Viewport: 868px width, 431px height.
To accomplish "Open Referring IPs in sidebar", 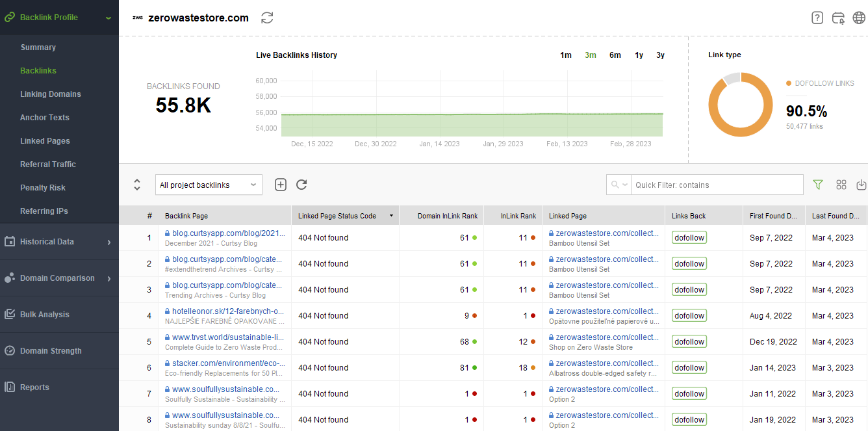I will [x=44, y=211].
